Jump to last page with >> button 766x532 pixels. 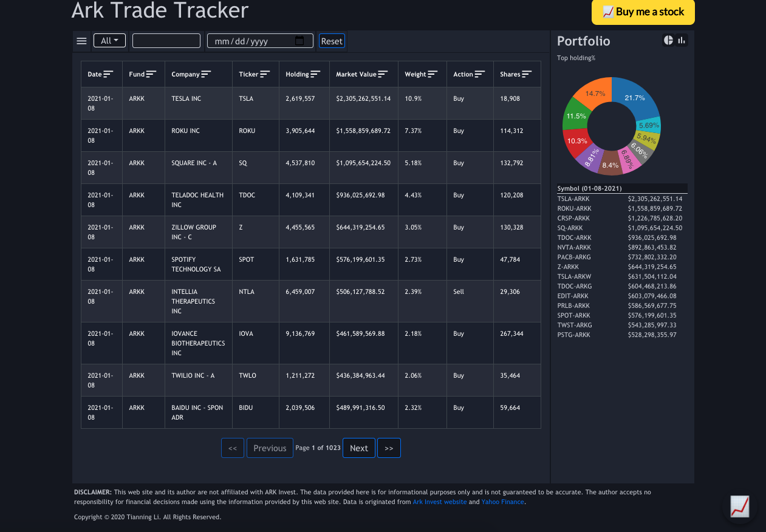click(x=389, y=448)
